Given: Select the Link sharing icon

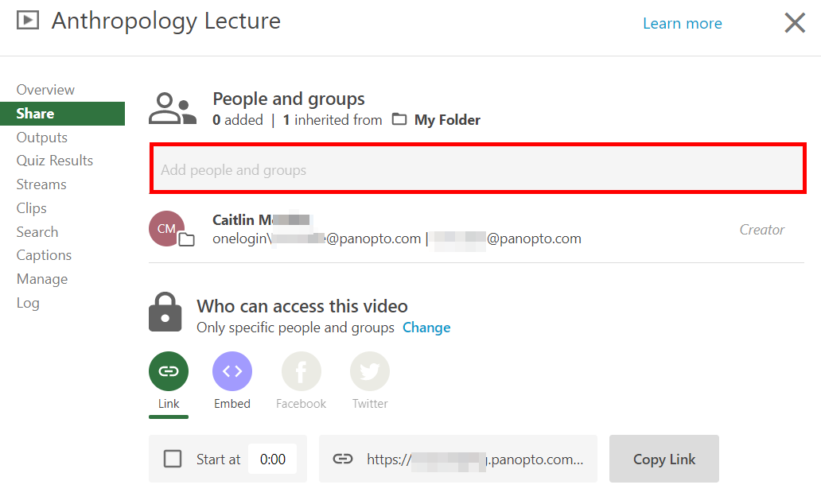Looking at the screenshot, I should click(x=169, y=371).
